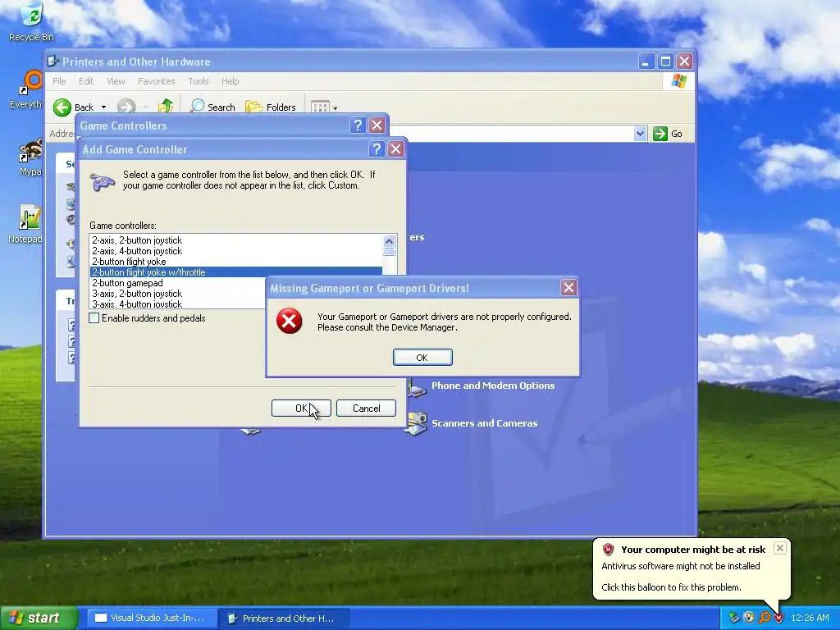Toggle the Folders pane button
This screenshot has height=630, width=840.
271,107
